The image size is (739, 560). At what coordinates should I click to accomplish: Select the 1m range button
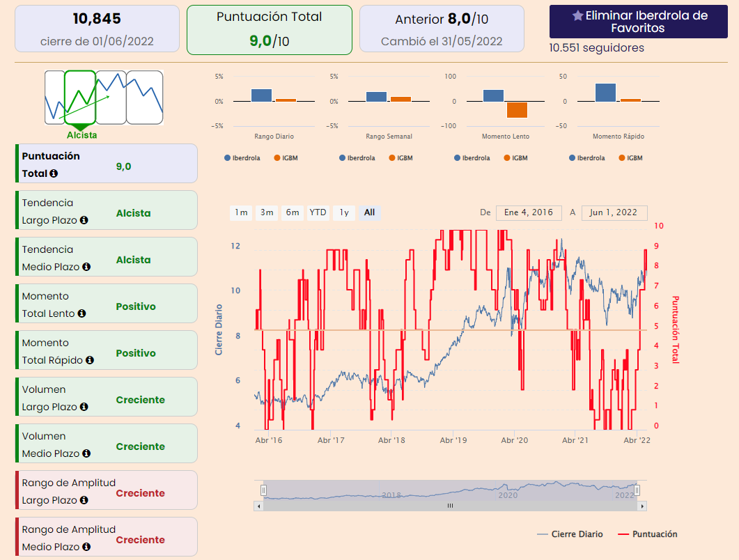(241, 212)
